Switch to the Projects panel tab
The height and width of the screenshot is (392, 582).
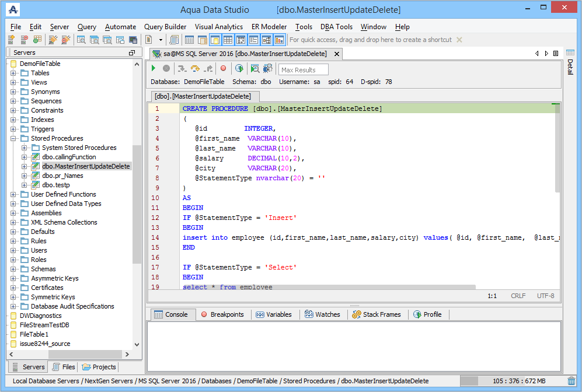click(x=99, y=367)
